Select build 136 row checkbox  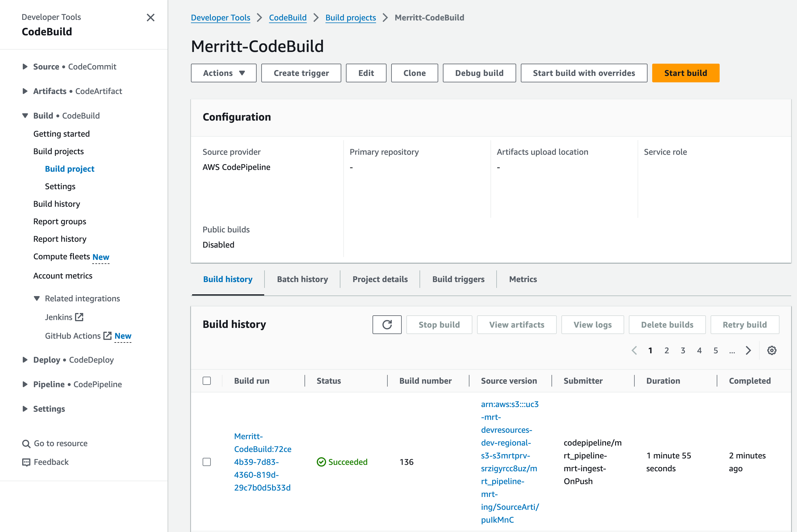(206, 462)
